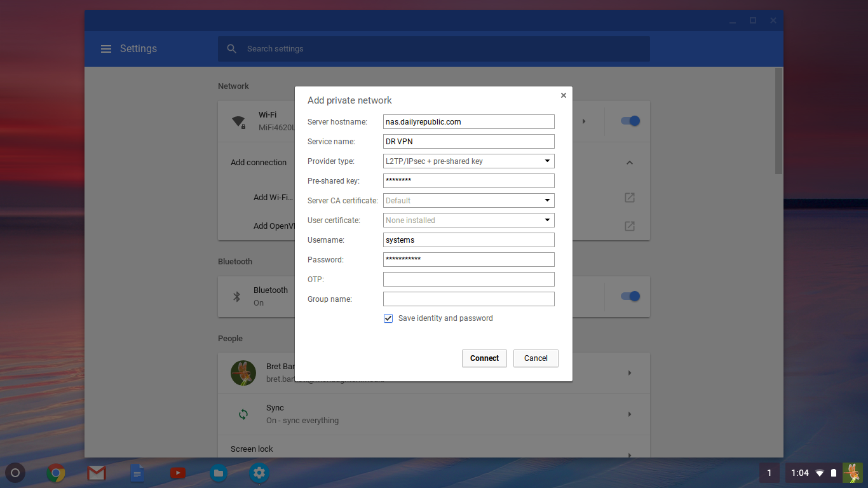868x488 pixels.
Task: Open Google Docs shelf icon
Action: point(137,473)
